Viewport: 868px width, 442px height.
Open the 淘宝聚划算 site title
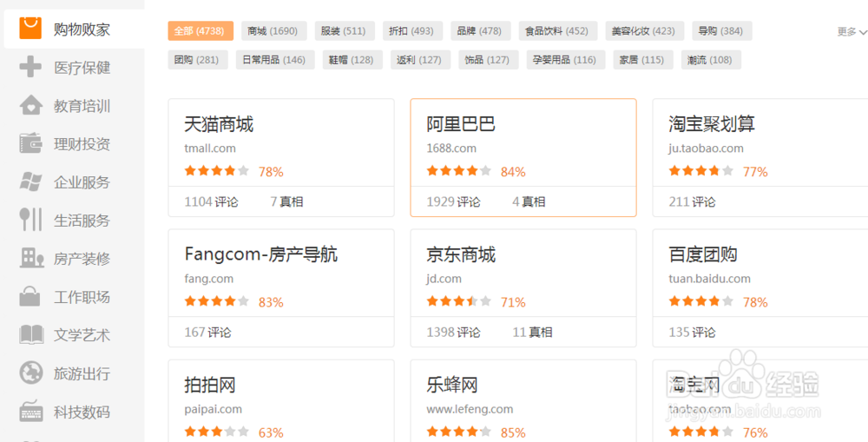click(712, 124)
